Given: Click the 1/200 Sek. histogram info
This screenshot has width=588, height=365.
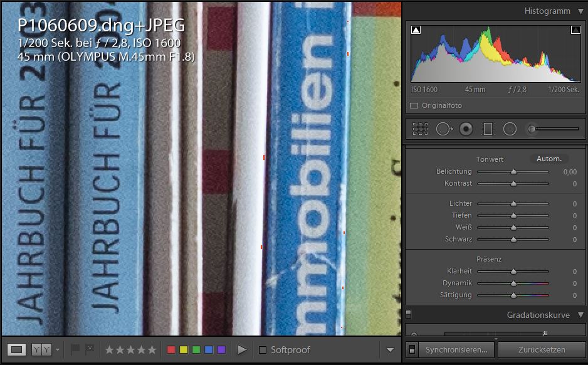Looking at the screenshot, I should pyautogui.click(x=564, y=90).
